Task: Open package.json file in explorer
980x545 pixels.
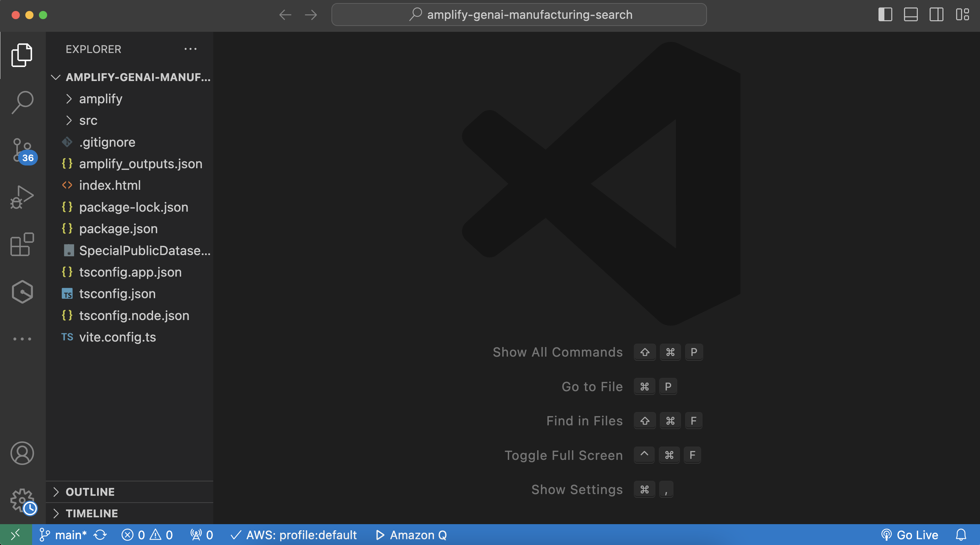Action: 118,229
